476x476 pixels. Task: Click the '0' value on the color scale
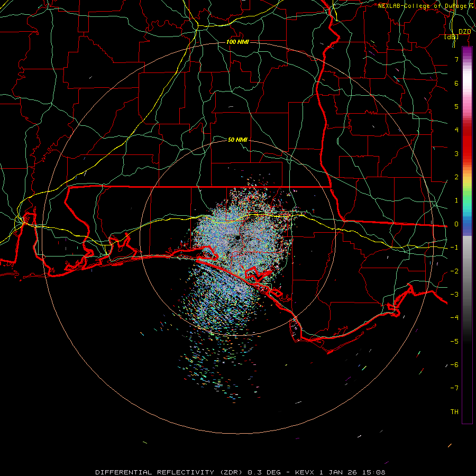point(456,224)
